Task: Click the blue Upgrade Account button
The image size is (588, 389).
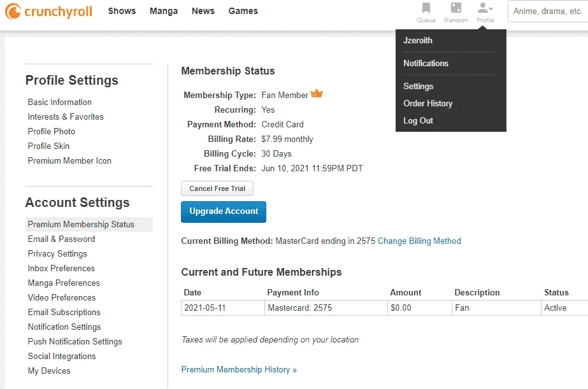Action: [224, 212]
